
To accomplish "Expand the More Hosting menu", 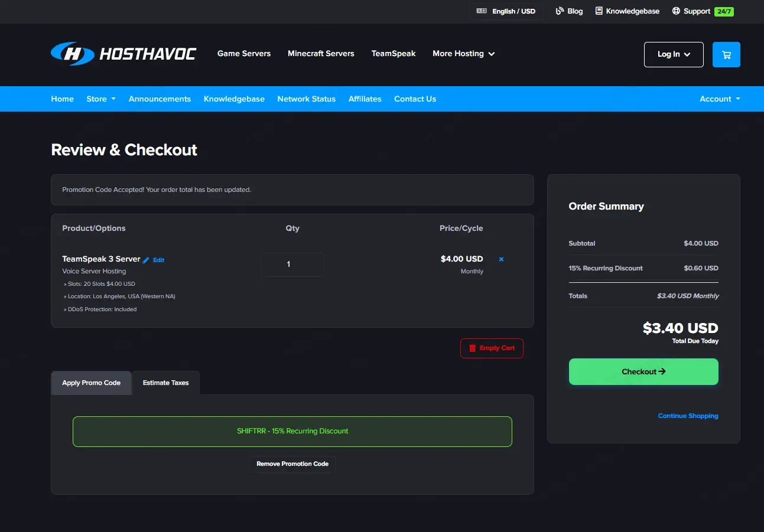I will (x=464, y=54).
